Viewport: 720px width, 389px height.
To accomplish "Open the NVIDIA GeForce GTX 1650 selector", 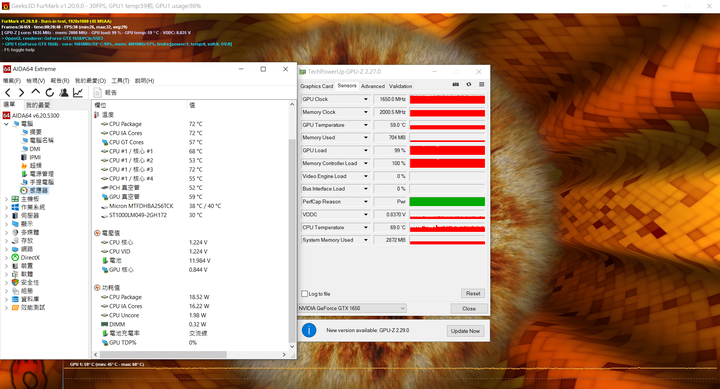I will (x=352, y=308).
